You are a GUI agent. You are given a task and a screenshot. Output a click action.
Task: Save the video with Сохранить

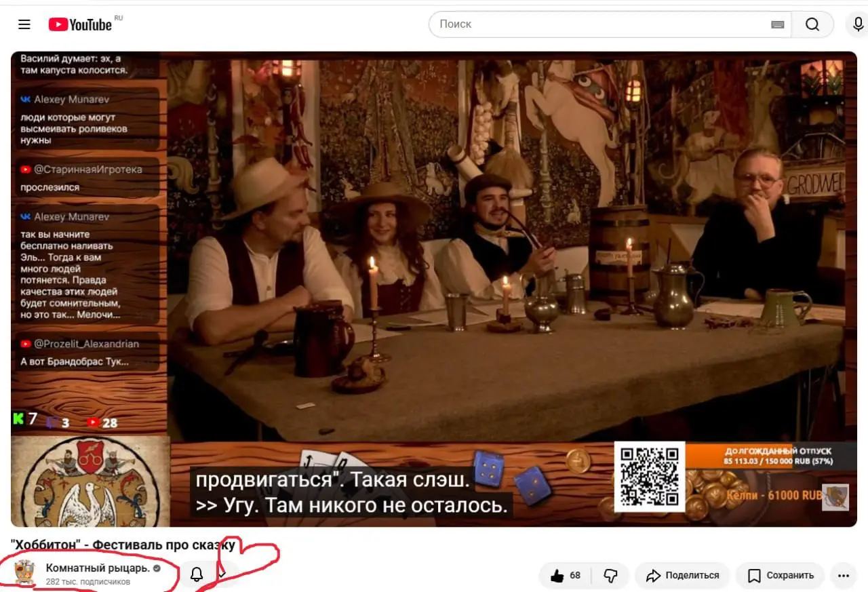pos(780,576)
